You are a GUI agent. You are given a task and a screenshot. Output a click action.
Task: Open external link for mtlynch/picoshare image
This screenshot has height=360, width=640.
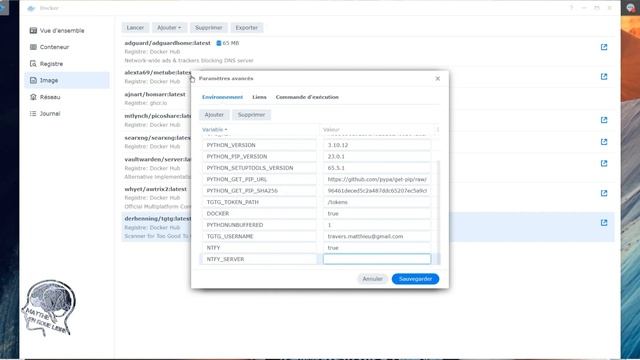604,120
